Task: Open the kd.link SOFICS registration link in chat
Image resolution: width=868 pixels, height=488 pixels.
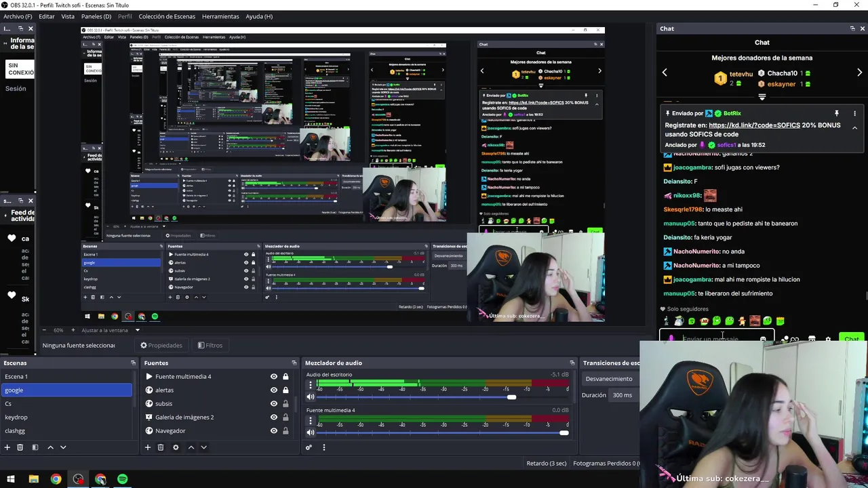Action: coord(754,125)
